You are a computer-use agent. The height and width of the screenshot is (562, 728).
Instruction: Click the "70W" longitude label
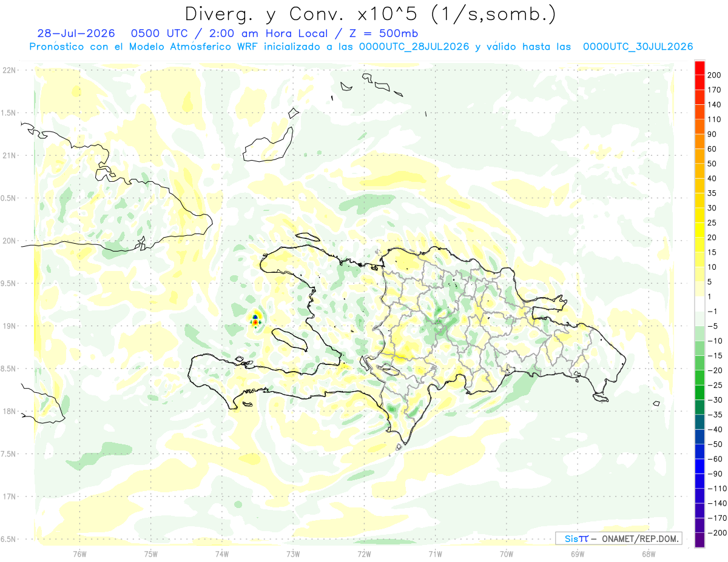(x=507, y=554)
